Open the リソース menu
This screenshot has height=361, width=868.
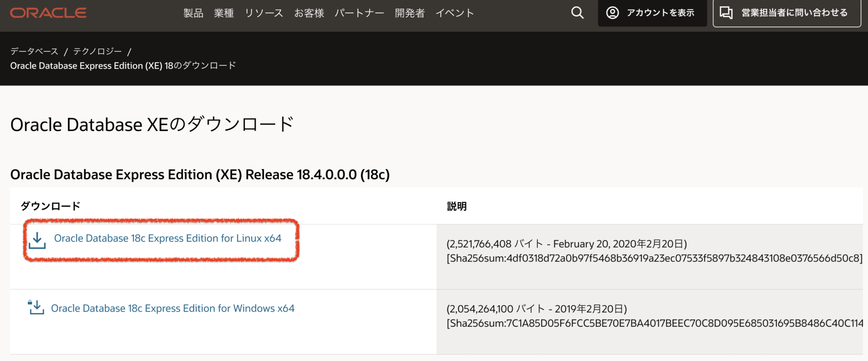tap(264, 13)
